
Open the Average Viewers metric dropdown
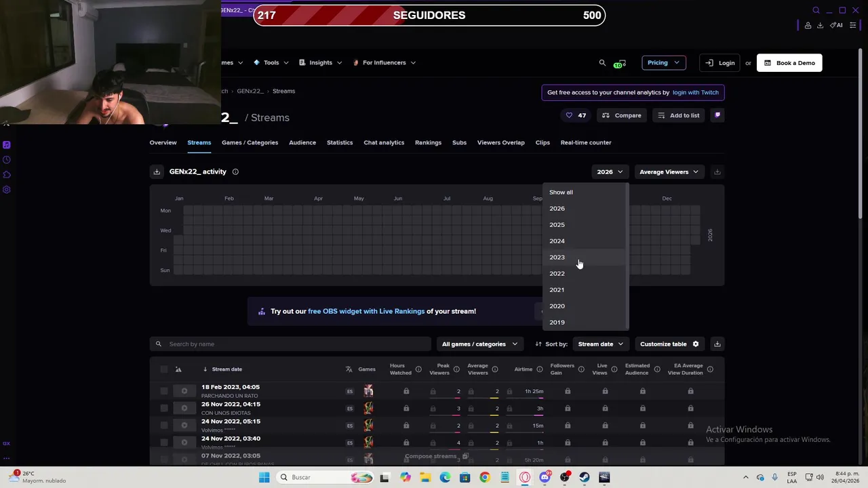coord(669,171)
